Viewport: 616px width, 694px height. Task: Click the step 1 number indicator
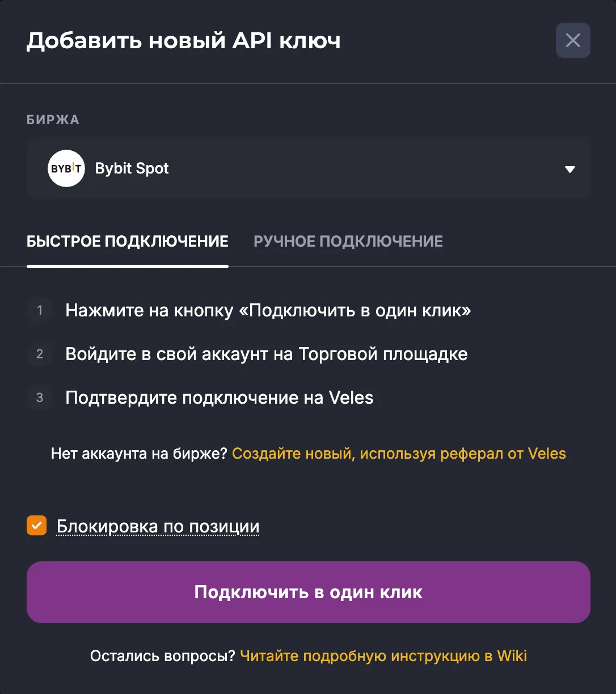(39, 311)
